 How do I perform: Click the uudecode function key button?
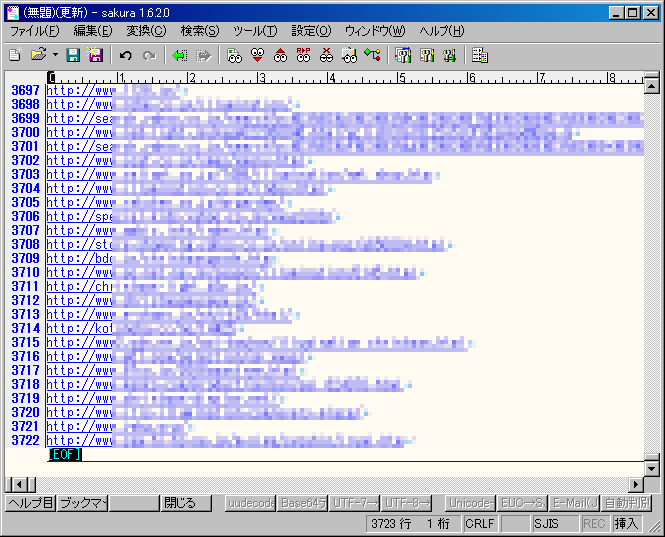[x=250, y=503]
